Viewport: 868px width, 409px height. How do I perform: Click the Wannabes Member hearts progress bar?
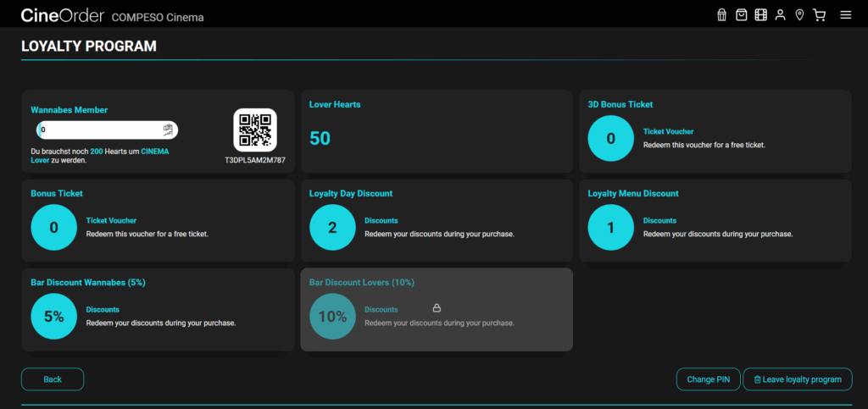(107, 130)
